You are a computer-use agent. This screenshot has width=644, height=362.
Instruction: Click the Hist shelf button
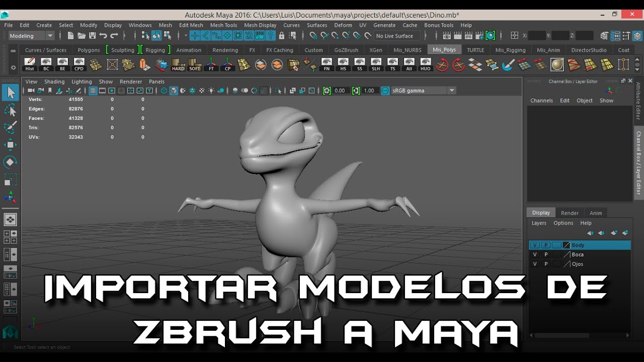point(30,64)
